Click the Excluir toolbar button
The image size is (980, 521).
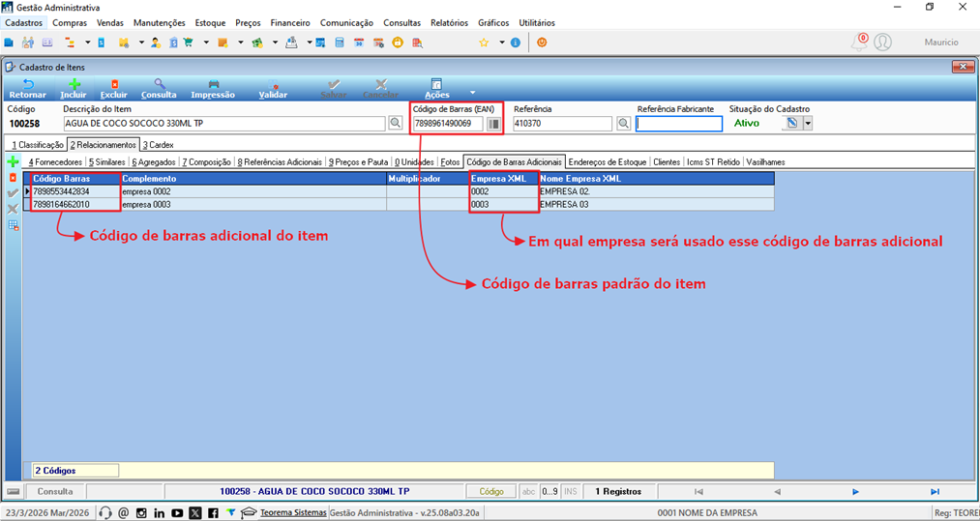coord(114,89)
